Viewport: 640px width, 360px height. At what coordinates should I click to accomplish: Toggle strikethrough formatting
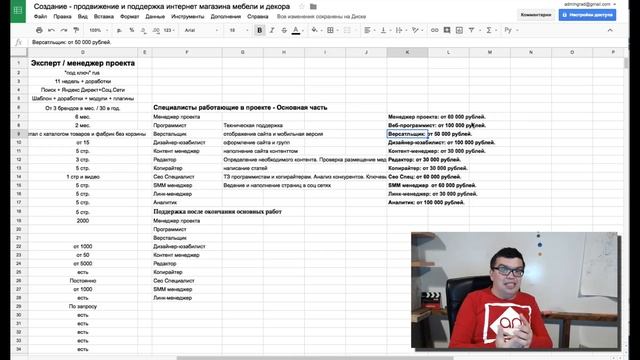284,30
